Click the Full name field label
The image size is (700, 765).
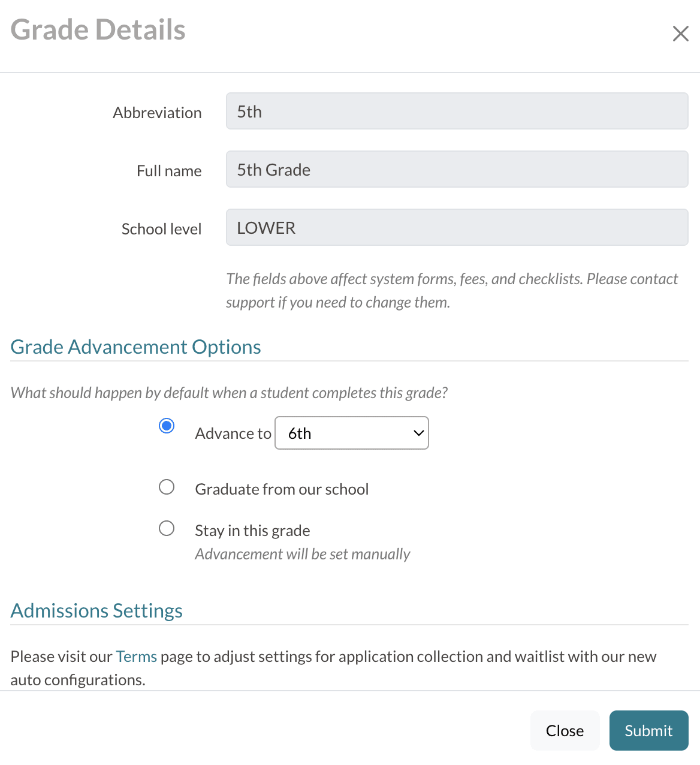click(169, 171)
